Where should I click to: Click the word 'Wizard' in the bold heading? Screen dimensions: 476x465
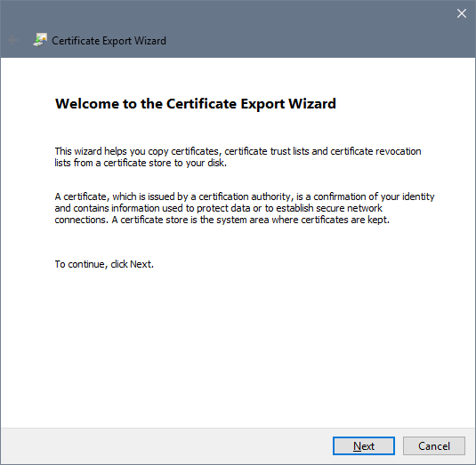[x=312, y=104]
